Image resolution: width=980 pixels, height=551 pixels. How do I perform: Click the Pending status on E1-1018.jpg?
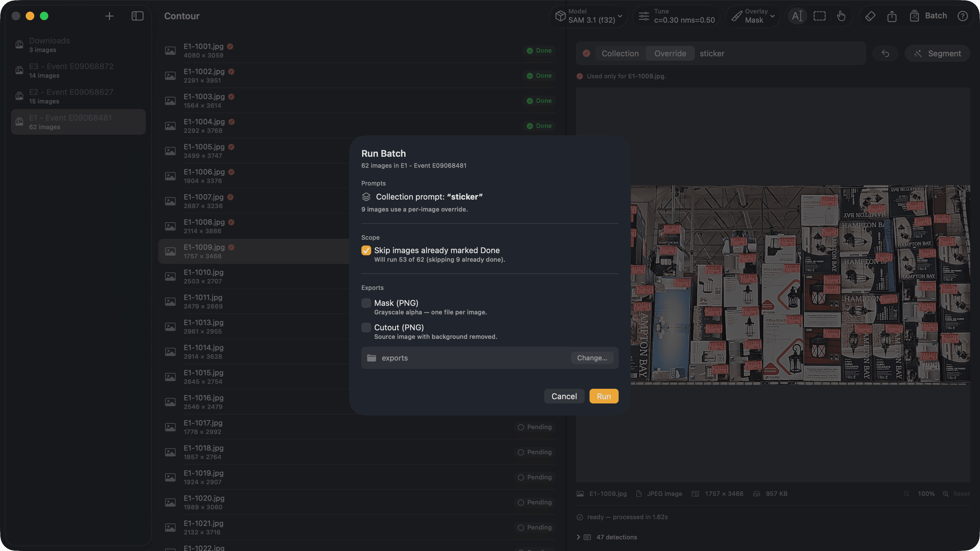pyautogui.click(x=534, y=452)
